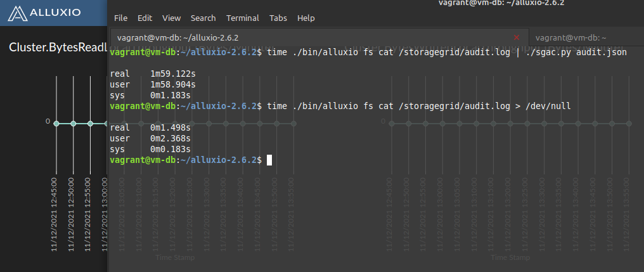The width and height of the screenshot is (644, 272).
Task: Click the Alluxio logo in the browser header
Action: click(45, 13)
